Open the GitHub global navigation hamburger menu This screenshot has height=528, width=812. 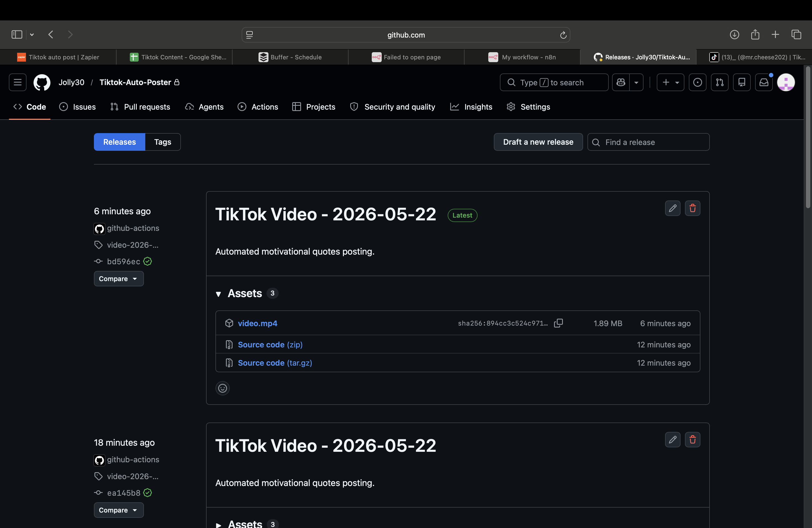17,82
